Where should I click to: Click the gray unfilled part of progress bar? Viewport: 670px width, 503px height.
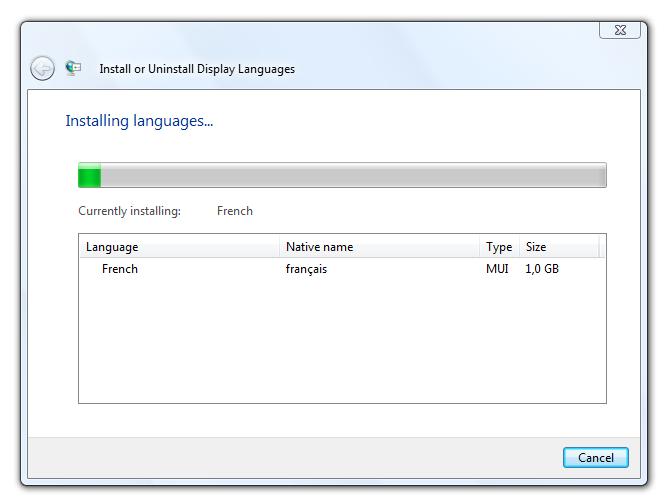[350, 176]
